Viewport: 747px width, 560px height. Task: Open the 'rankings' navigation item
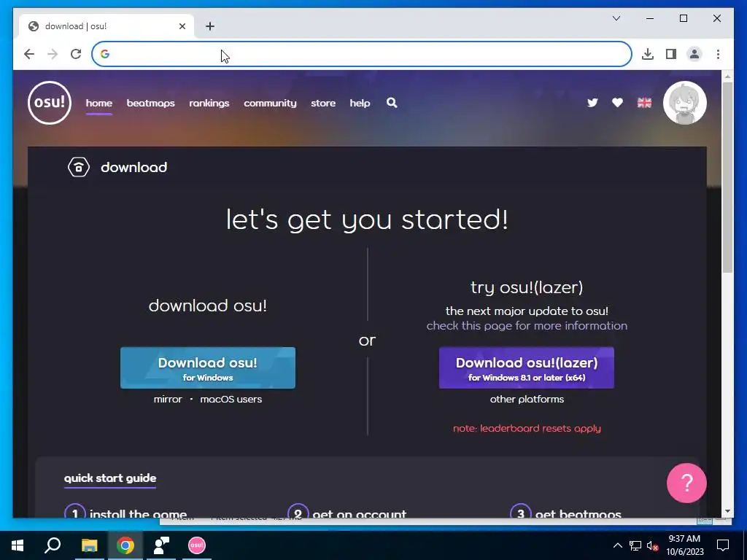[209, 103]
